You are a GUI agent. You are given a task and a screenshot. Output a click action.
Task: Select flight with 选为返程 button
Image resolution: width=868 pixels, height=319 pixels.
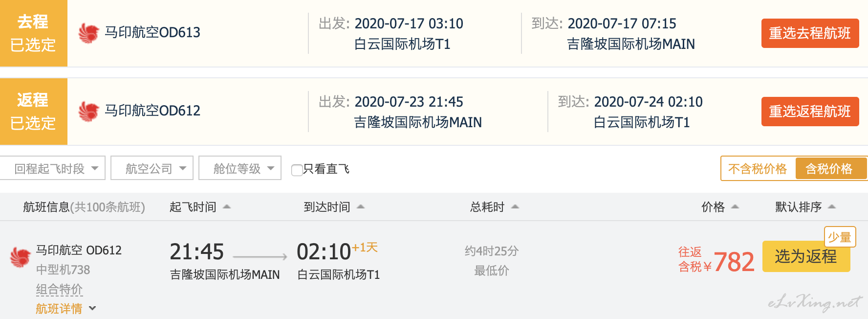[806, 256]
